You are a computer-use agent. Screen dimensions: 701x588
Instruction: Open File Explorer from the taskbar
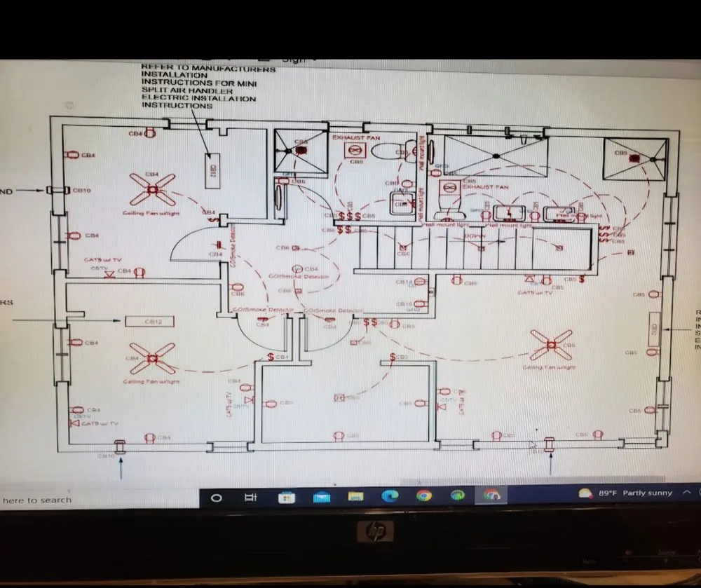pos(355,496)
